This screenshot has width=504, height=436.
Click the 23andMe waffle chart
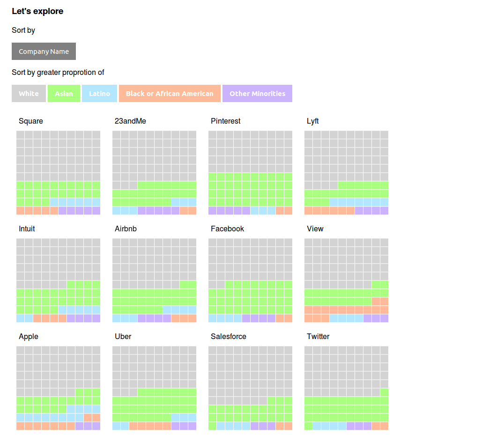click(154, 172)
